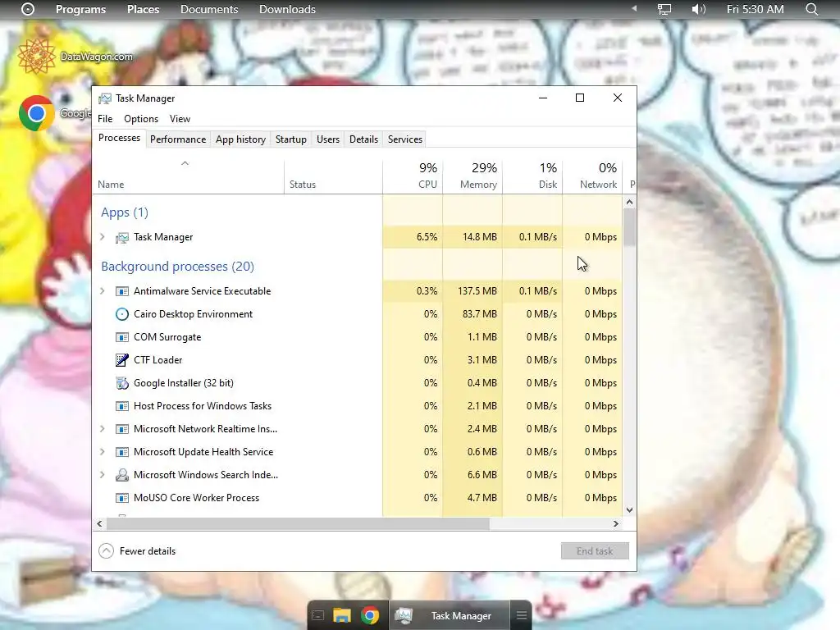Viewport: 840px width, 630px height.
Task: Expand Microsoft Network Realtime Inspection row
Action: pyautogui.click(x=103, y=428)
